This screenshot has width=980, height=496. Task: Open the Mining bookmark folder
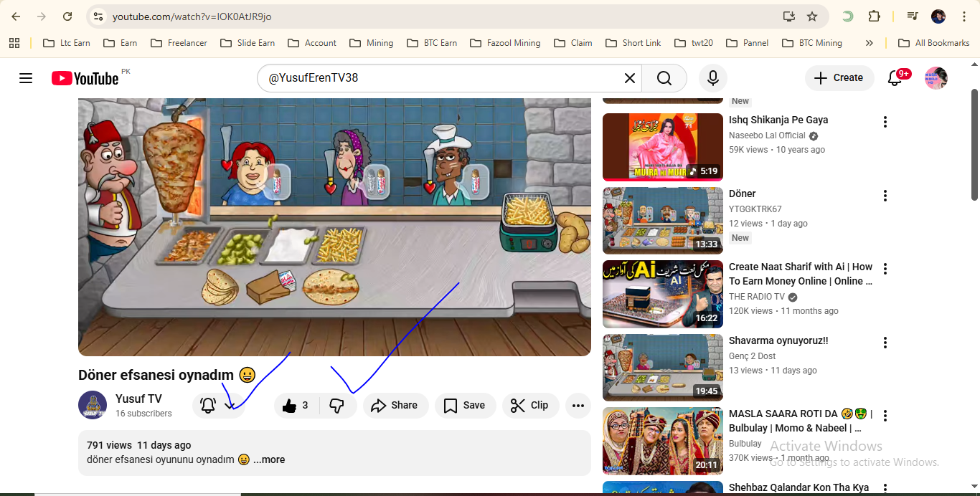372,43
